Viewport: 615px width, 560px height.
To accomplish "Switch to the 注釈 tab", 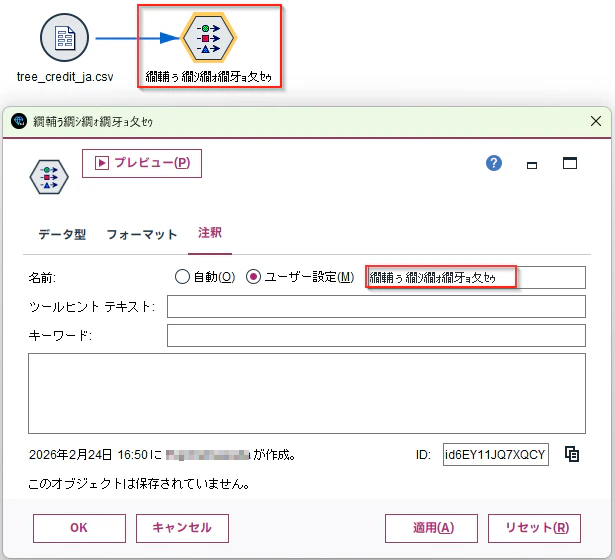I will tap(210, 233).
